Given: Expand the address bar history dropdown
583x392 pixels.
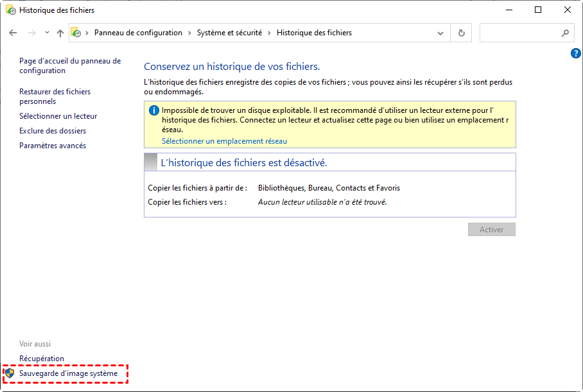Looking at the screenshot, I should [440, 33].
